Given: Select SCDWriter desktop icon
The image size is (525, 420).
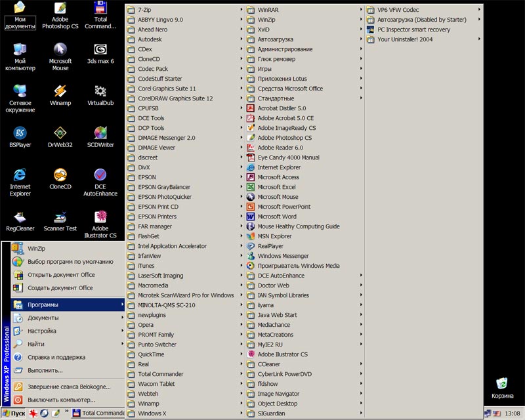Looking at the screenshot, I should coord(100,137).
